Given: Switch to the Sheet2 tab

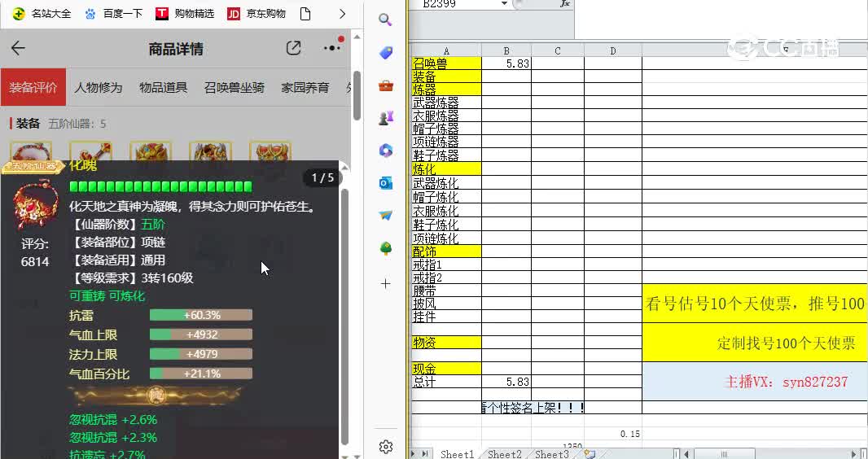Looking at the screenshot, I should click(x=504, y=454).
